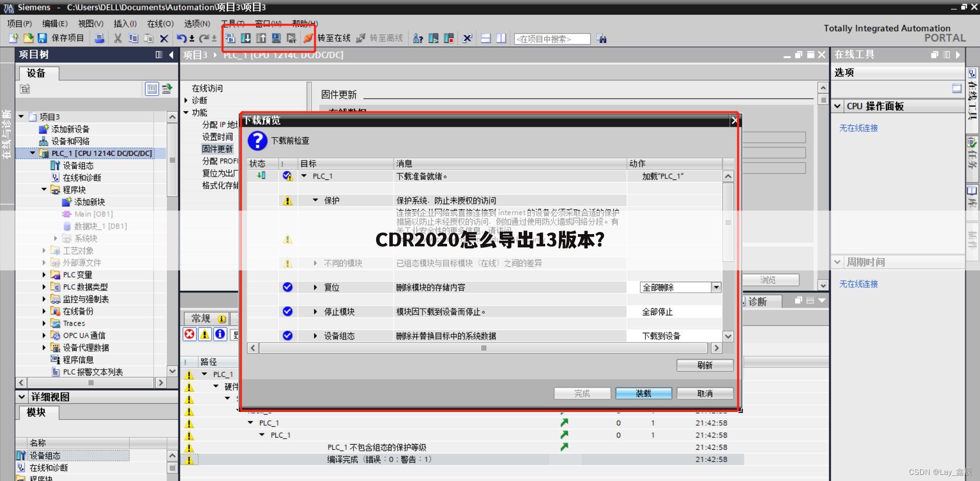Screen dimensions: 980x481
Task: Click the Compile icon in the toolbar
Action: [x=230, y=38]
